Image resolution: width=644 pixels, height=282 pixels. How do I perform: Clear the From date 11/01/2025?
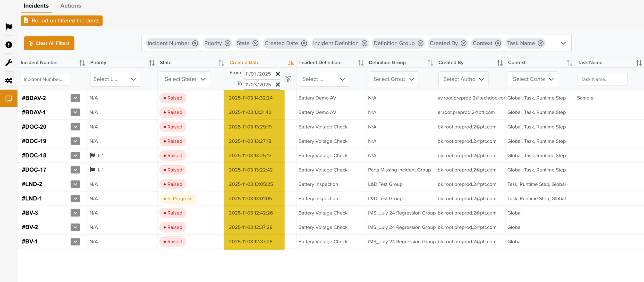coord(278,74)
